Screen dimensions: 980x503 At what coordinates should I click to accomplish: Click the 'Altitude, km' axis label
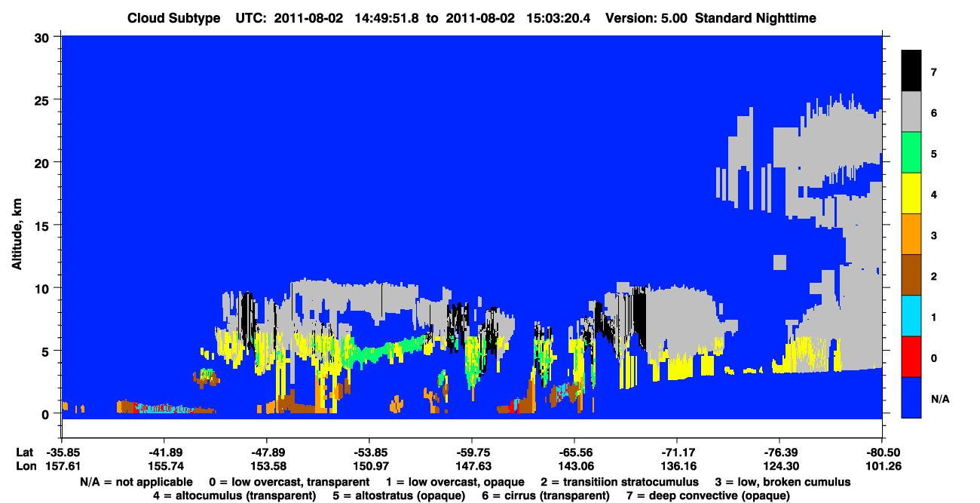[x=17, y=235]
